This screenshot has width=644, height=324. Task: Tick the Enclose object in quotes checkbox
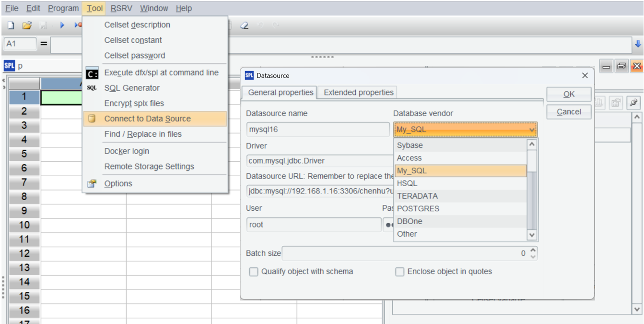point(399,272)
